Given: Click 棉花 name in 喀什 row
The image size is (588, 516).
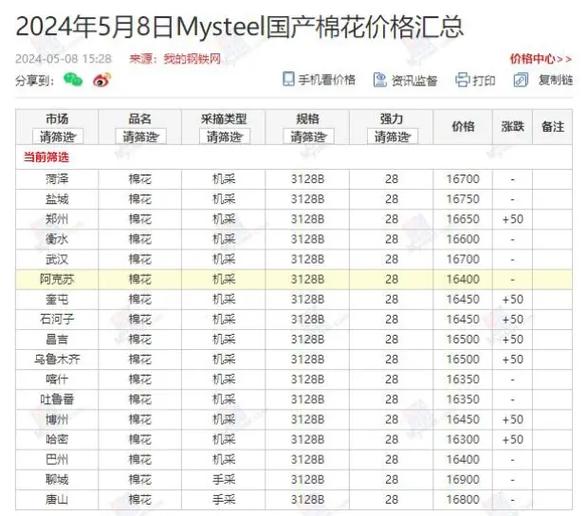Looking at the screenshot, I should click(x=140, y=380).
